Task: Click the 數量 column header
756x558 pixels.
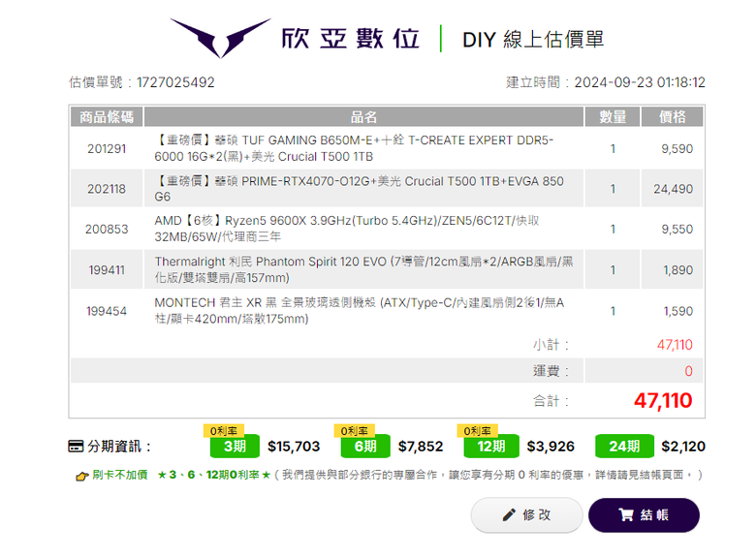Action: pyautogui.click(x=613, y=116)
